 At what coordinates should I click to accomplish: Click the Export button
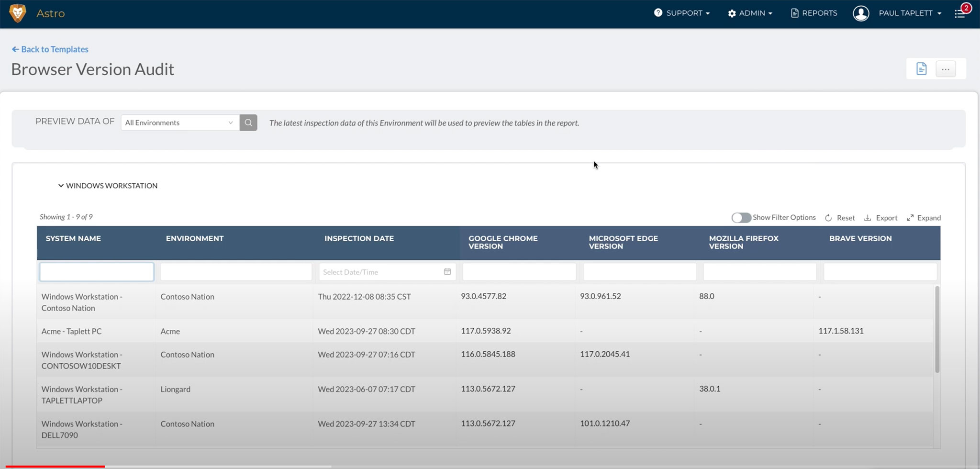(880, 218)
